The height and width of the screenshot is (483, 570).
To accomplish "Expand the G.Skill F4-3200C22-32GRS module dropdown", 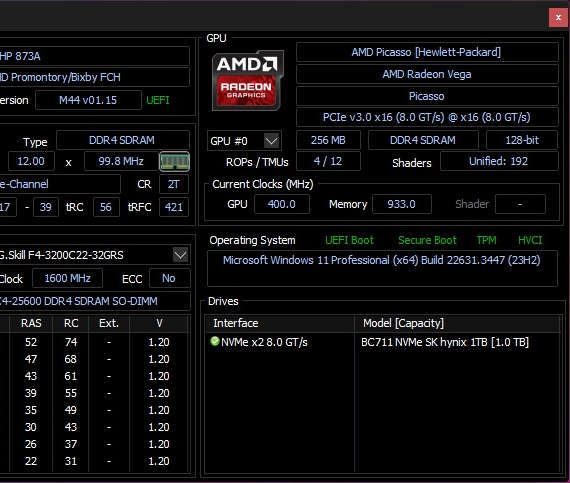I will (181, 255).
